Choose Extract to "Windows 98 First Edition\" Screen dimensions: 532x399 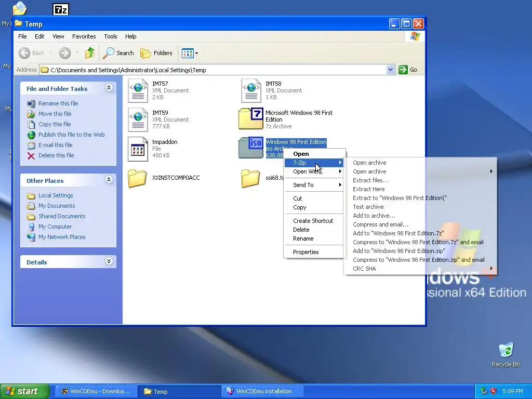[x=420, y=198]
